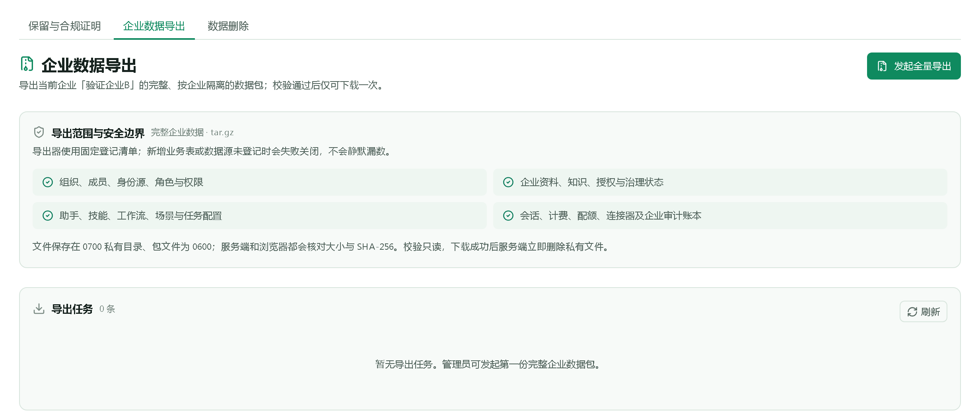The height and width of the screenshot is (420, 980).
Task: Click the shield icon beside 导出范围与安全边界
Action: coord(39,132)
